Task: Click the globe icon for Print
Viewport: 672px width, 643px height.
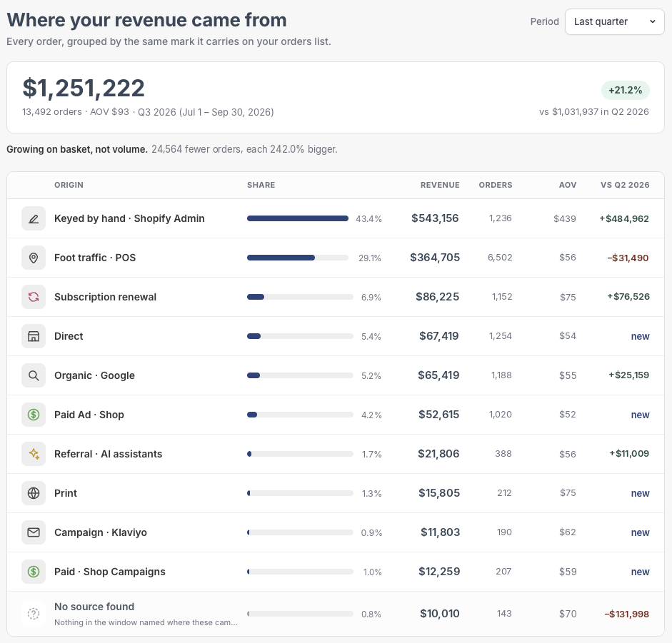Action: click(34, 494)
